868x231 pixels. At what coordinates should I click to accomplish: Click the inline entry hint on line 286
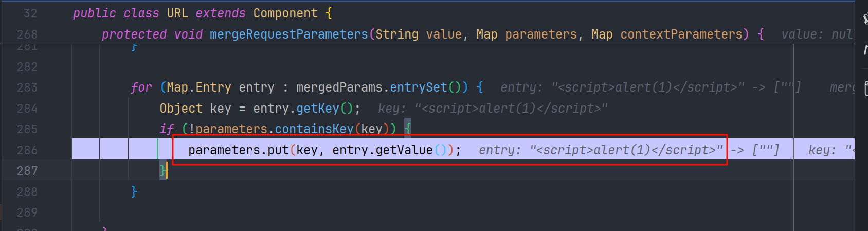(629, 150)
